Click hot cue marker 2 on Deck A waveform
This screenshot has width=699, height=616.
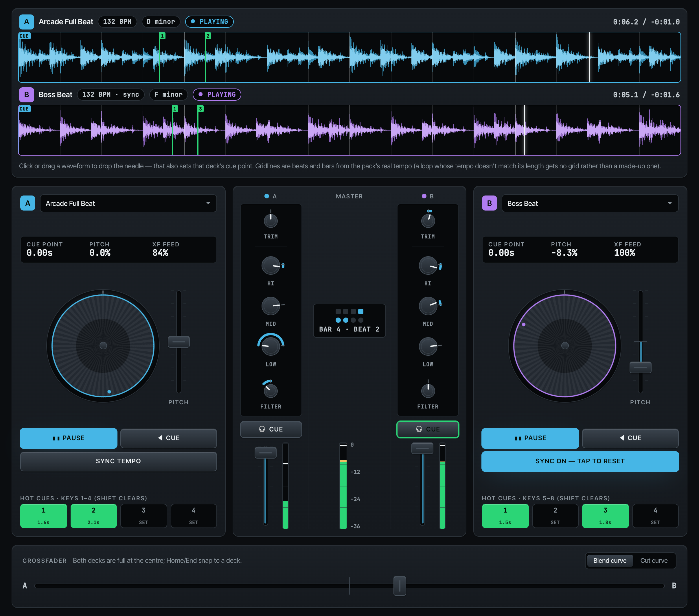[208, 36]
